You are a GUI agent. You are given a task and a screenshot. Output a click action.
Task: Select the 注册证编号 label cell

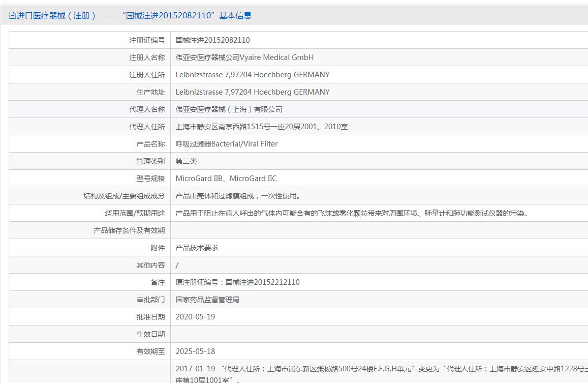click(147, 40)
